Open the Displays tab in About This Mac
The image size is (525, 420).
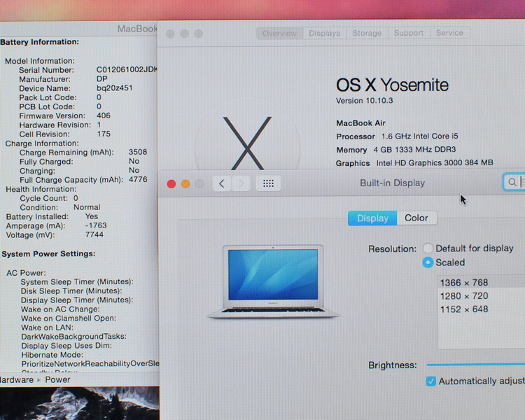pyautogui.click(x=324, y=33)
